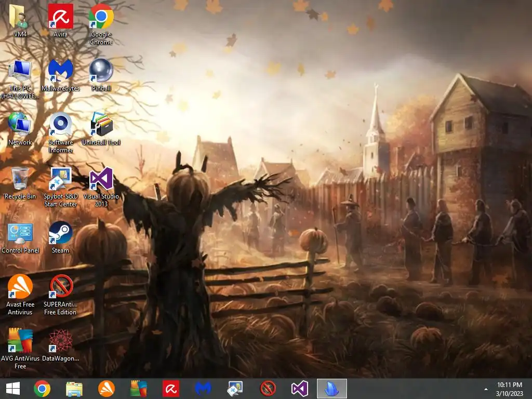Click the Avast Free Antivirus desktop shortcut

20,295
